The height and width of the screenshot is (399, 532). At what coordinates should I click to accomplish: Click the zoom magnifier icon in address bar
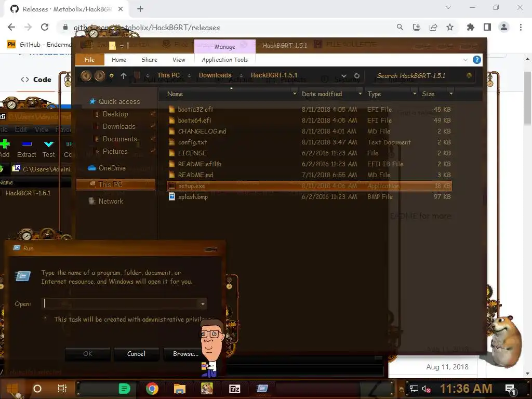coord(400,27)
